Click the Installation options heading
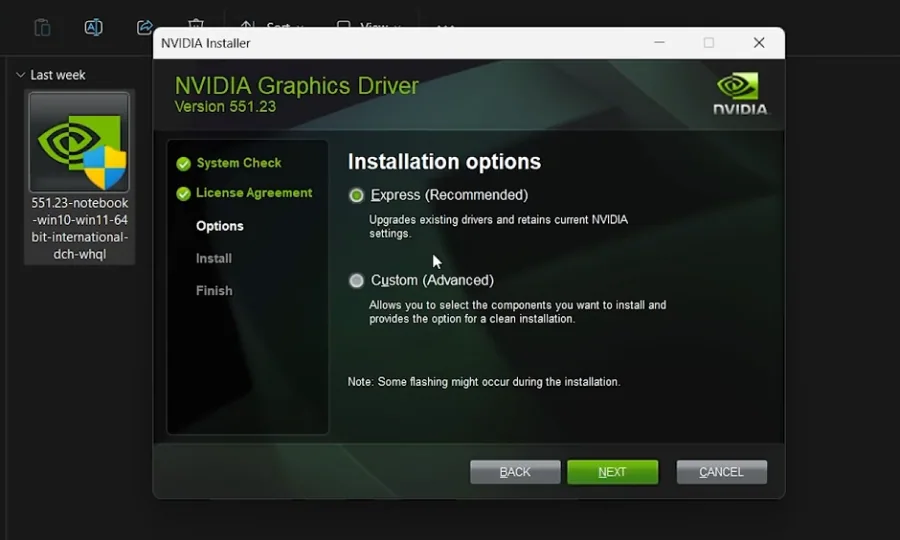Image resolution: width=900 pixels, height=540 pixels. [x=444, y=162]
